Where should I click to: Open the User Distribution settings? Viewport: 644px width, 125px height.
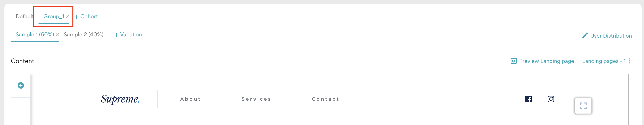point(611,36)
